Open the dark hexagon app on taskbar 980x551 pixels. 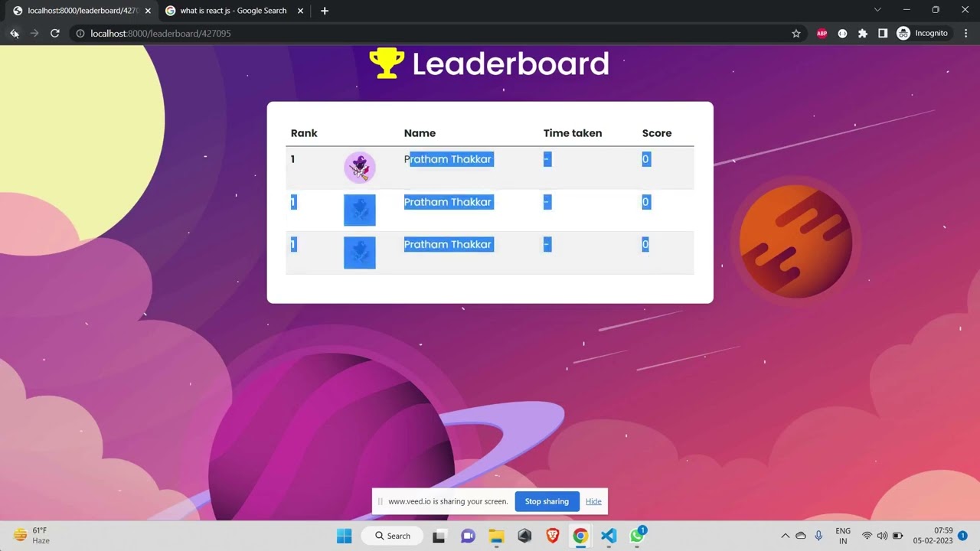point(524,536)
